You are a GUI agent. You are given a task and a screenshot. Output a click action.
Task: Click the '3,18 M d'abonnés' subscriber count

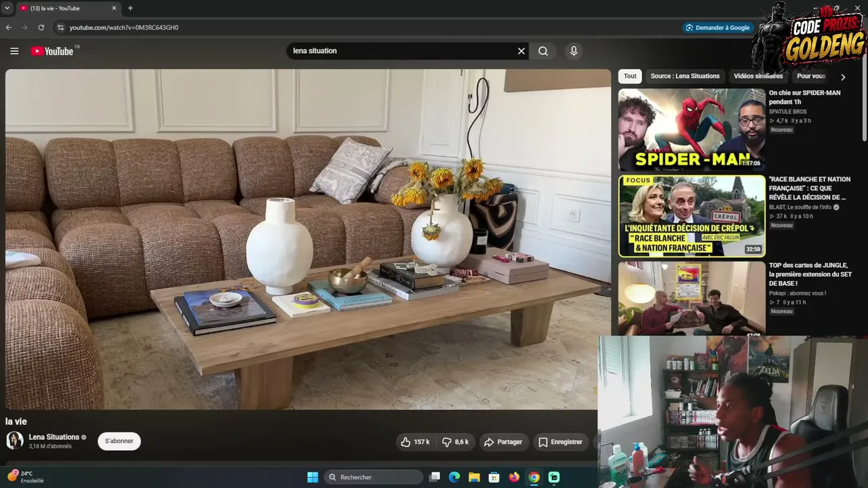click(50, 447)
